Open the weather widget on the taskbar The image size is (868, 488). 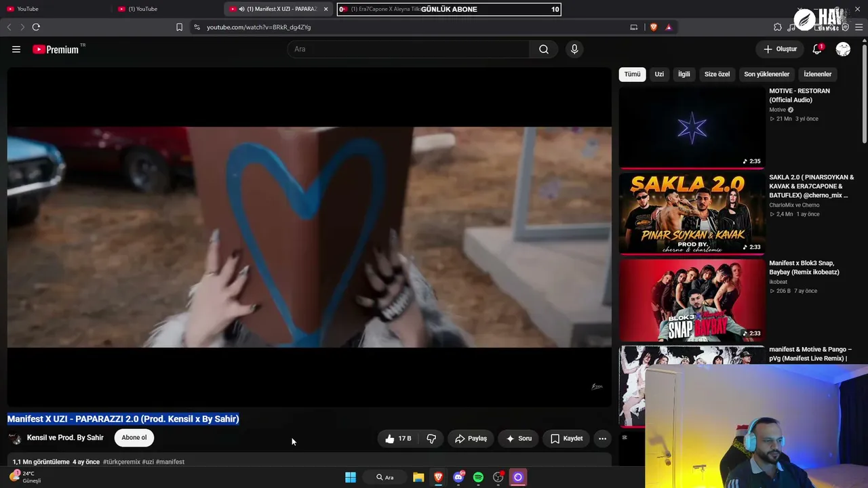tap(26, 476)
